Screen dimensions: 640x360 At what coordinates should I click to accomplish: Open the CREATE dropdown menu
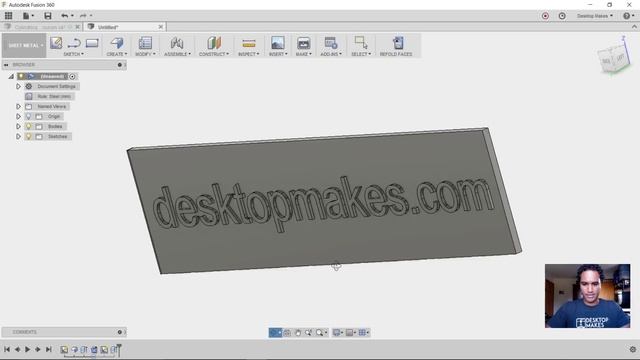(x=117, y=54)
